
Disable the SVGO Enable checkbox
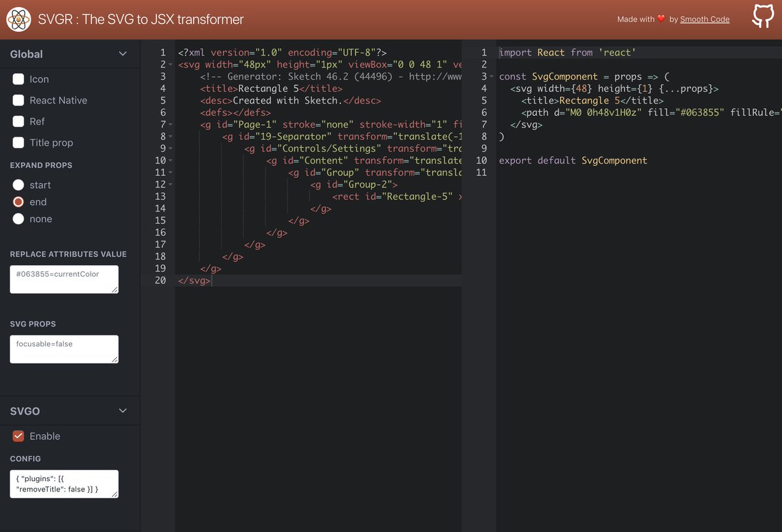(x=18, y=436)
